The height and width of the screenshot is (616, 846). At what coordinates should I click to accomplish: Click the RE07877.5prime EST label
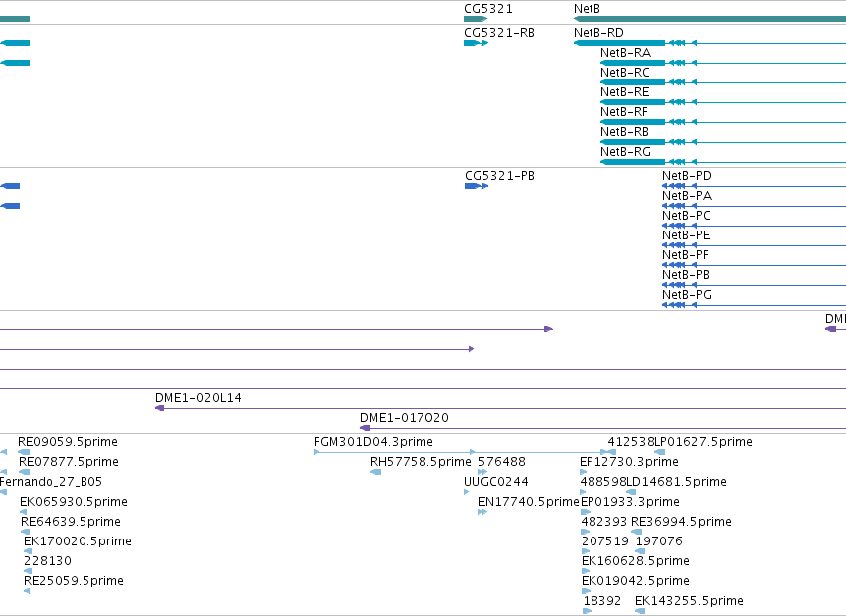(x=69, y=462)
